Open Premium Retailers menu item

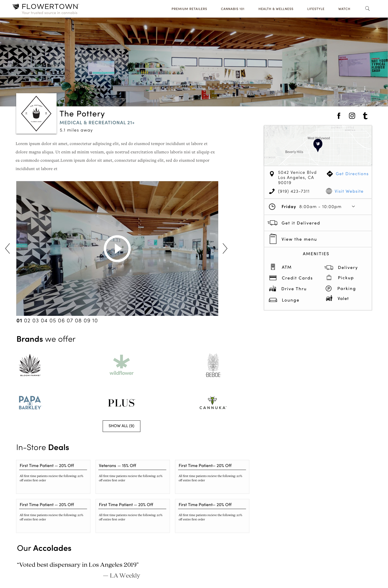pyautogui.click(x=189, y=9)
